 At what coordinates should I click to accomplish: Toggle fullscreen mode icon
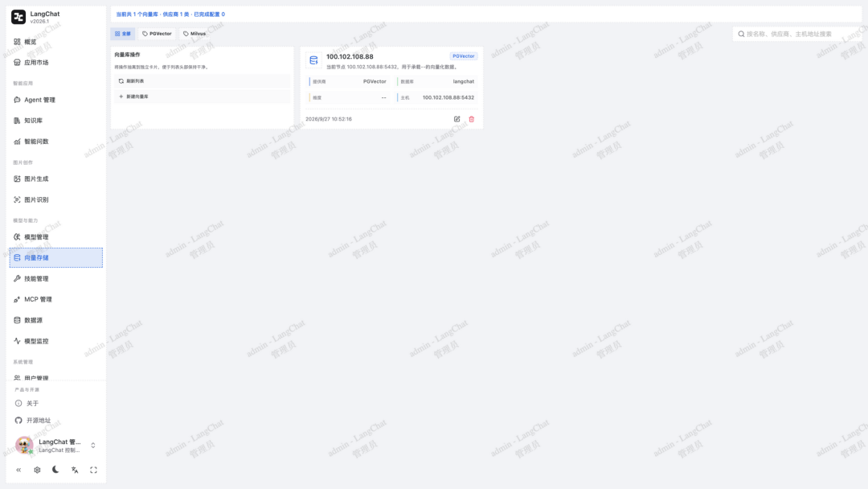[x=93, y=470]
